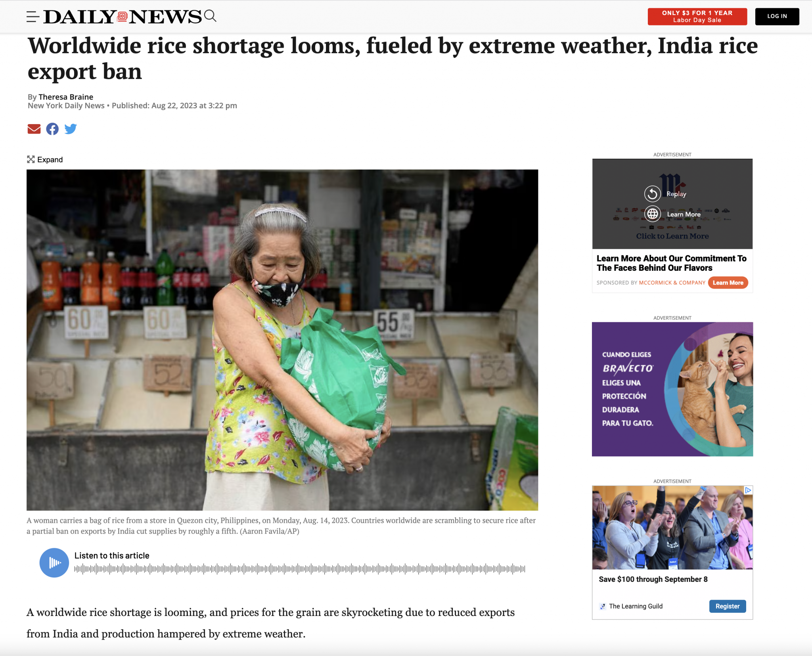Share article on Twitter
812x656 pixels.
pos(71,129)
